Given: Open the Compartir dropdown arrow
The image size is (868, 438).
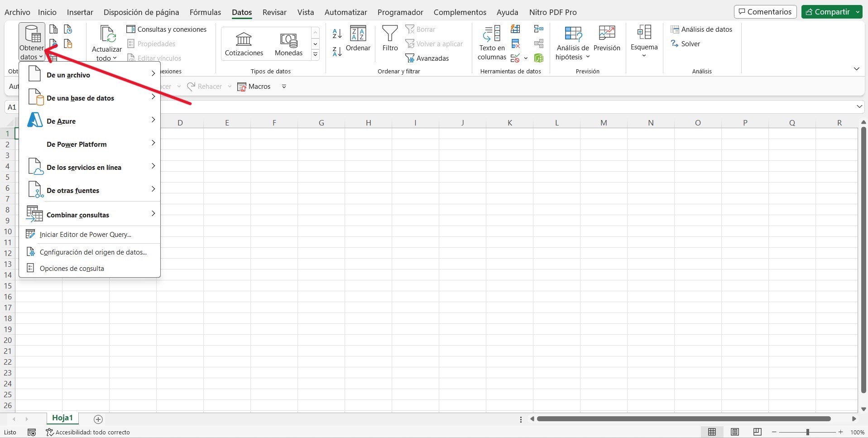Looking at the screenshot, I should coord(858,12).
